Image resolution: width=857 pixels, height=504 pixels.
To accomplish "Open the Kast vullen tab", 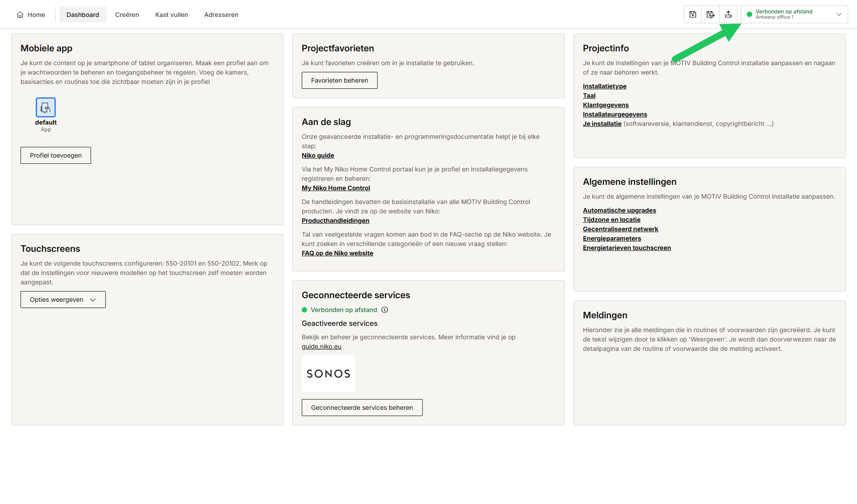I will (171, 15).
